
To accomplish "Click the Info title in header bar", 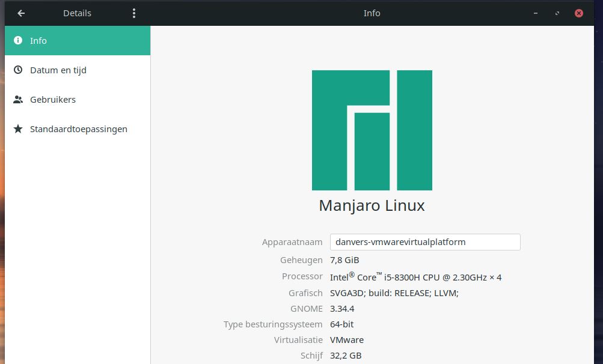I will pos(372,13).
